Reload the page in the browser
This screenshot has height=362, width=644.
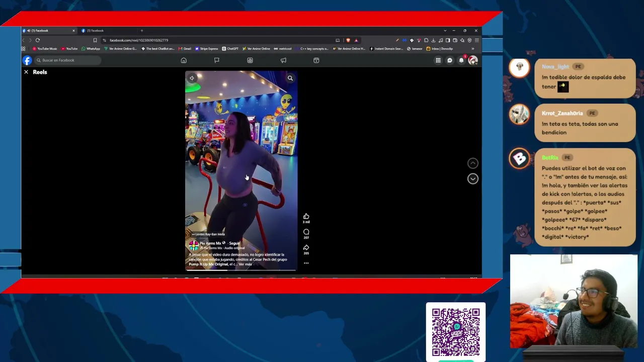(38, 40)
